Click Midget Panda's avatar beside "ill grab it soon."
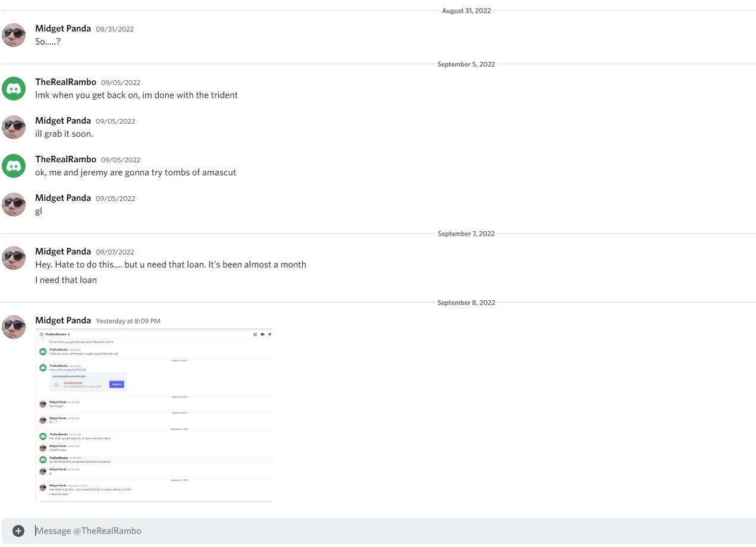The height and width of the screenshot is (547, 756). pos(14,127)
